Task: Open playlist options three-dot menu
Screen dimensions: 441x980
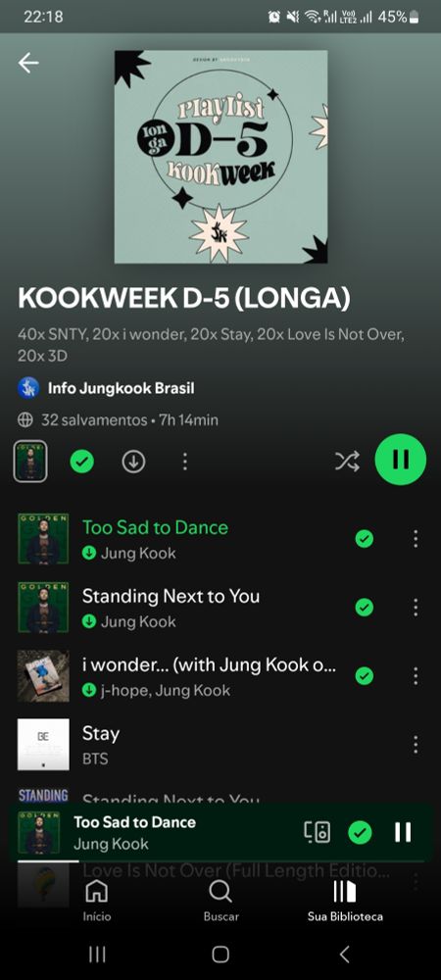Action: [185, 462]
